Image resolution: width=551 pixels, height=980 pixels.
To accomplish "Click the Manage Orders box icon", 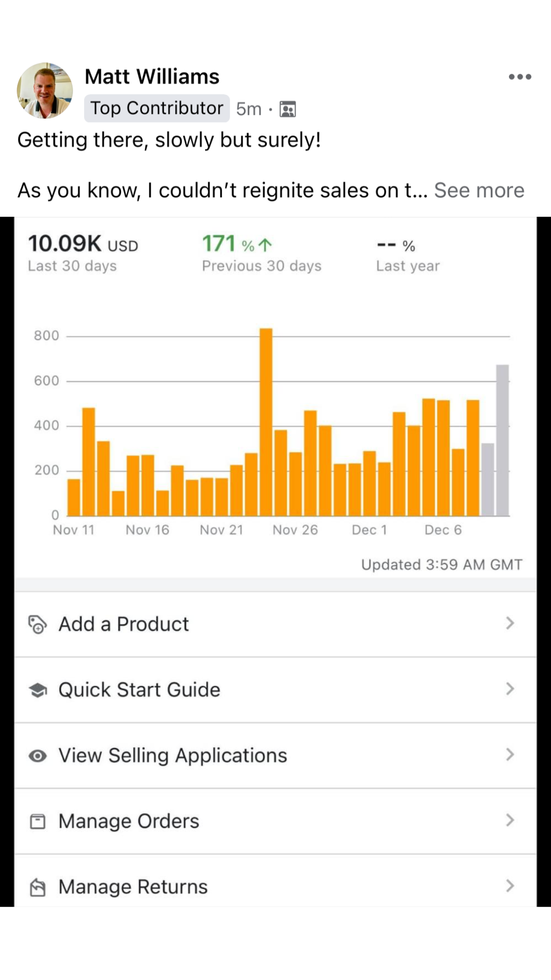I will pos(37,821).
